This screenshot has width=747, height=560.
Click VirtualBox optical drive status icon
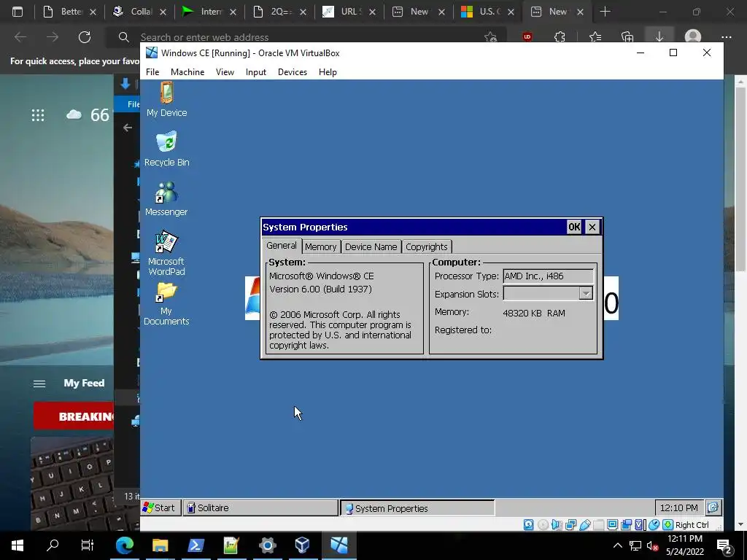543,525
